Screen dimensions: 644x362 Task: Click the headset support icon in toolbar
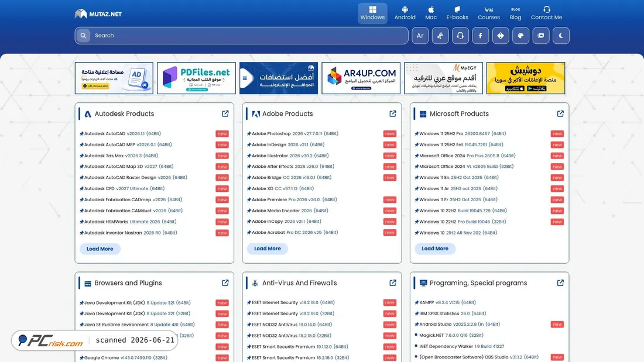pos(460,36)
